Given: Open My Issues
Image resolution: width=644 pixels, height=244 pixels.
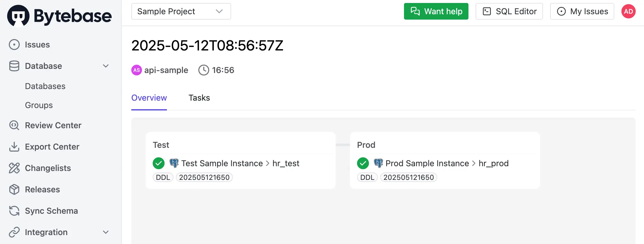Looking at the screenshot, I should (x=582, y=11).
